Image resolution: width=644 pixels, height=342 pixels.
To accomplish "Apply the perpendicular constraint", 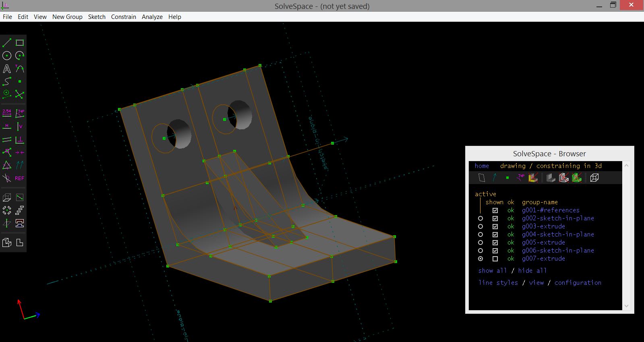I will coord(20,140).
